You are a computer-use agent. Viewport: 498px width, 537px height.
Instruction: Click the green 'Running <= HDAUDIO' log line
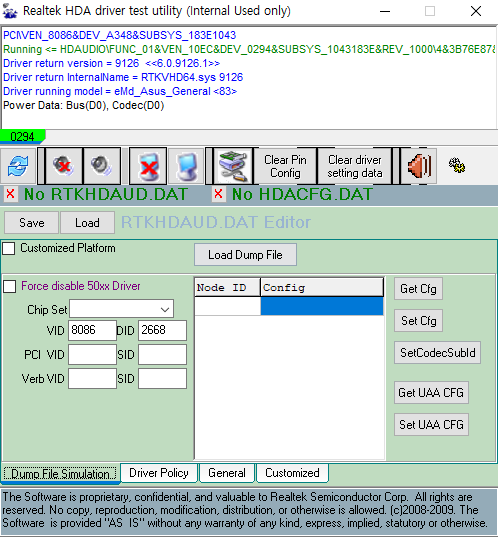click(249, 49)
